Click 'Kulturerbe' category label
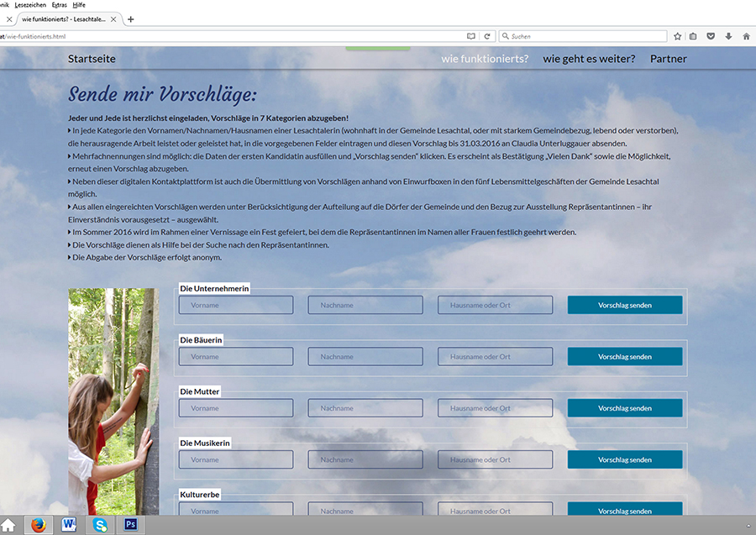 [x=200, y=495]
